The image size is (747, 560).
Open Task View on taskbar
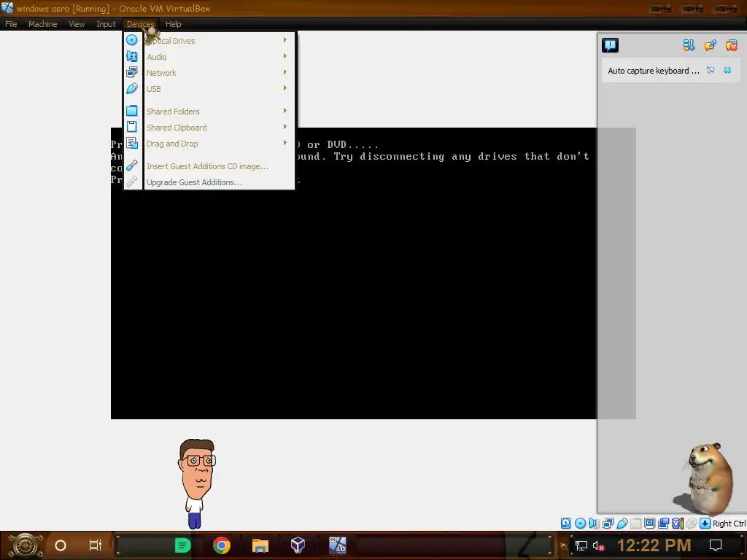[x=96, y=545]
